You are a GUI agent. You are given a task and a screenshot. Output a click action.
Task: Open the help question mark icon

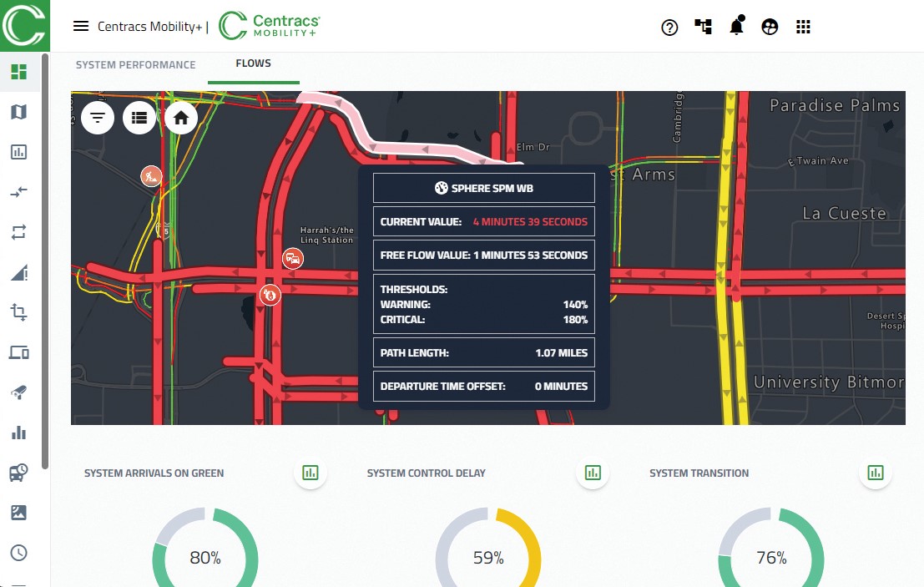coord(669,27)
